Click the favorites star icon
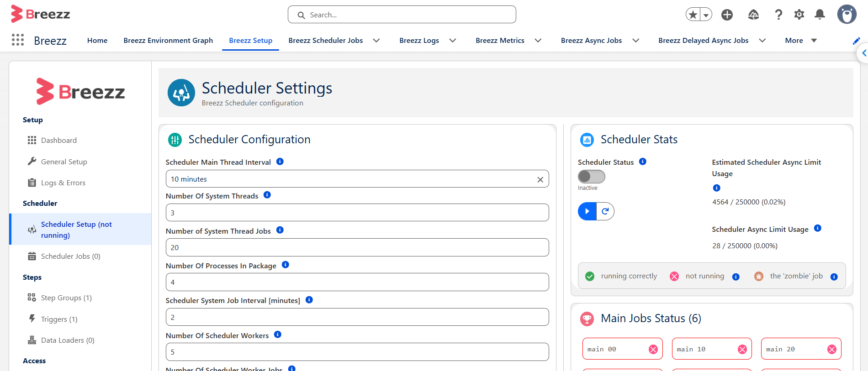The image size is (868, 371). [x=693, y=15]
